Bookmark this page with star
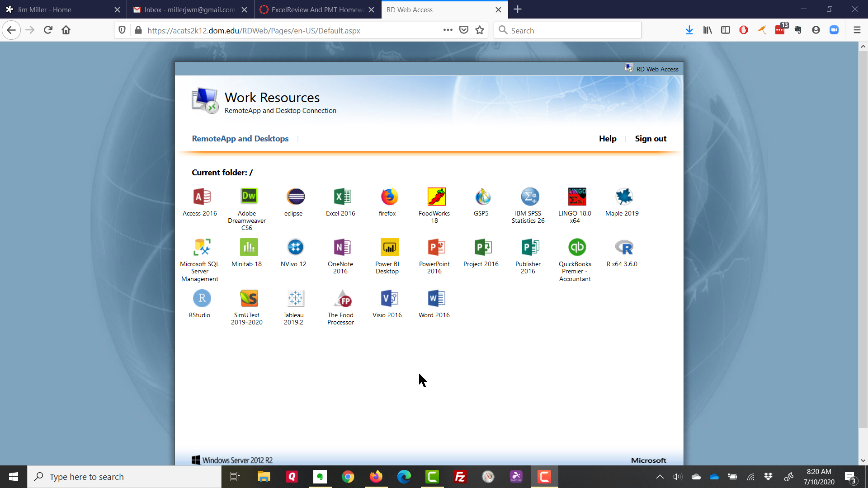Image resolution: width=868 pixels, height=488 pixels. coord(480,30)
